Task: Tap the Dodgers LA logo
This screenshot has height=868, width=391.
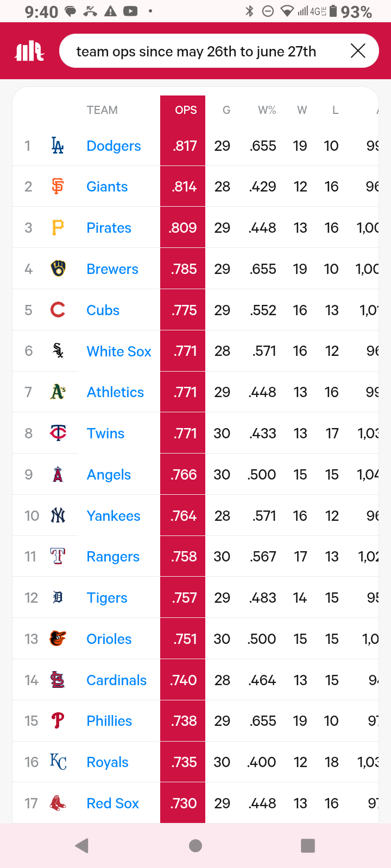Action: pyautogui.click(x=58, y=145)
